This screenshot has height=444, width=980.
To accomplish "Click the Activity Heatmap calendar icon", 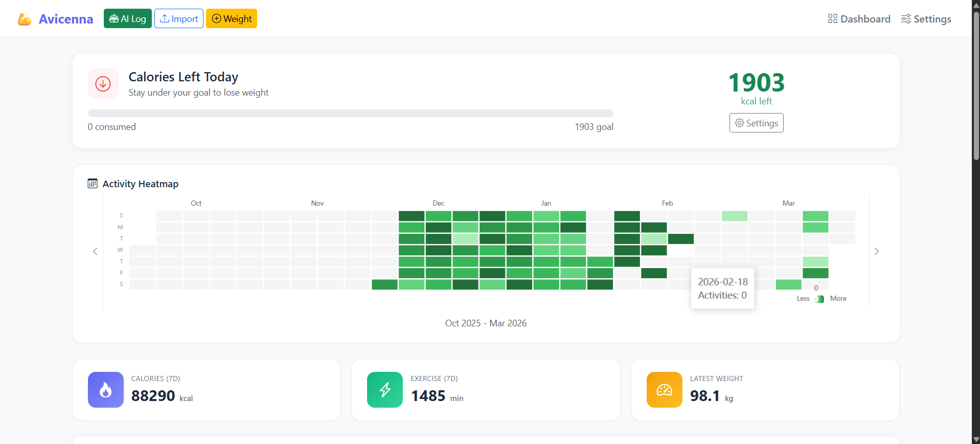I will tap(93, 184).
